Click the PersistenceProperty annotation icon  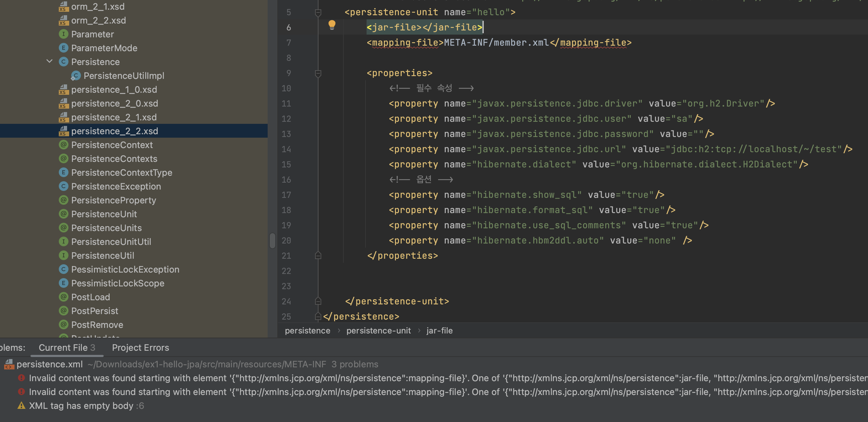coord(63,200)
